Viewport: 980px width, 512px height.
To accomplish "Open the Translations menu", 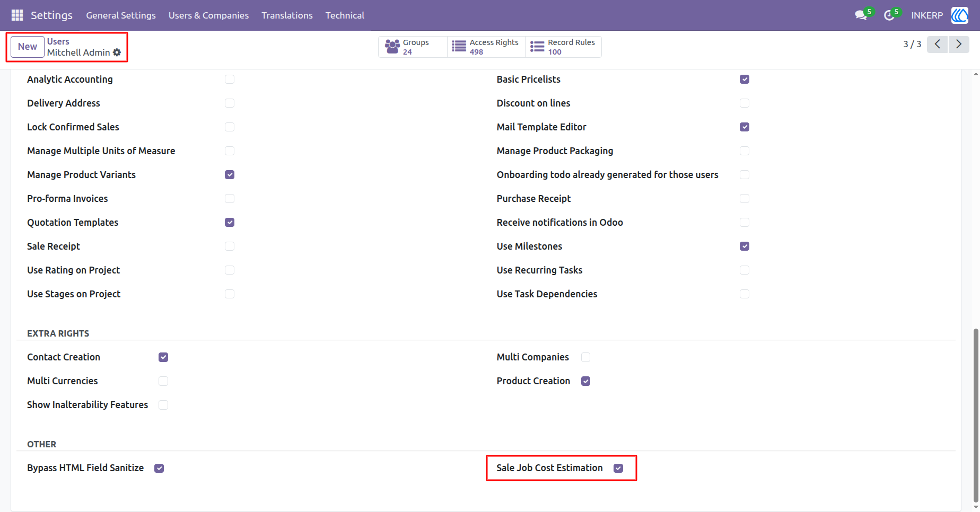I will [287, 15].
